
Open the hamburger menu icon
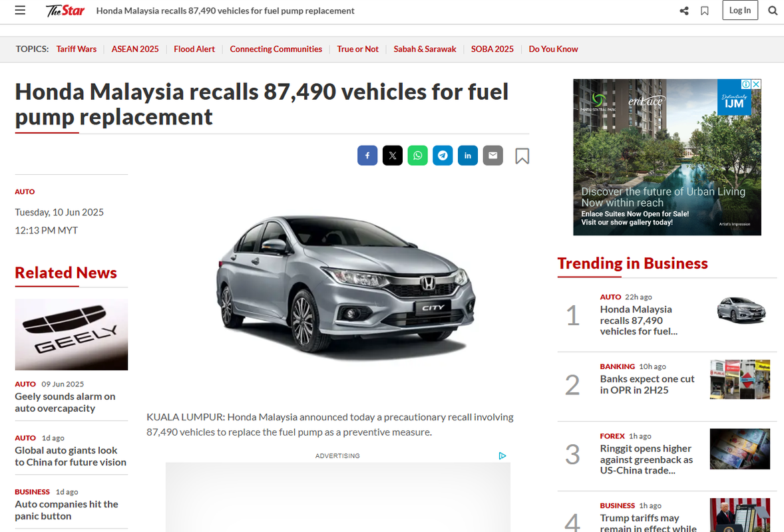(20, 10)
